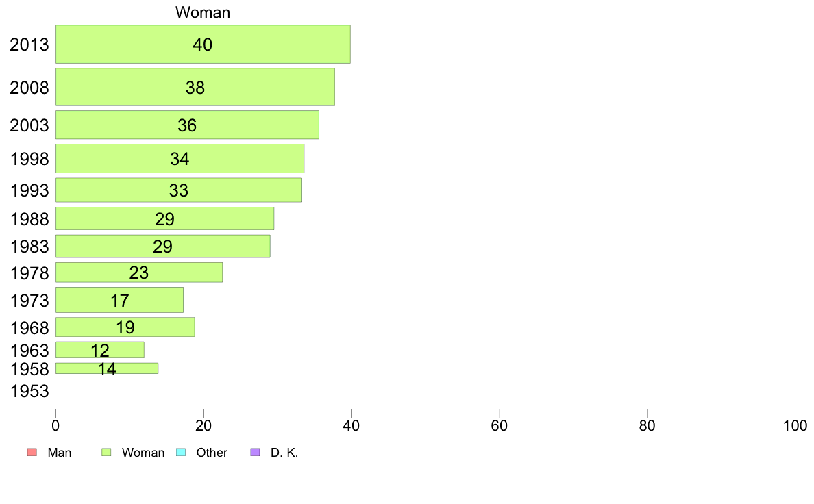
Task: Select the 2013 bar showing 40
Action: point(203,44)
